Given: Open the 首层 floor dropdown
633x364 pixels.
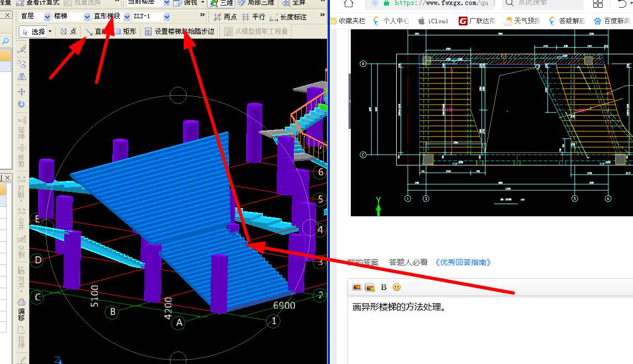Looking at the screenshot, I should click(x=47, y=17).
